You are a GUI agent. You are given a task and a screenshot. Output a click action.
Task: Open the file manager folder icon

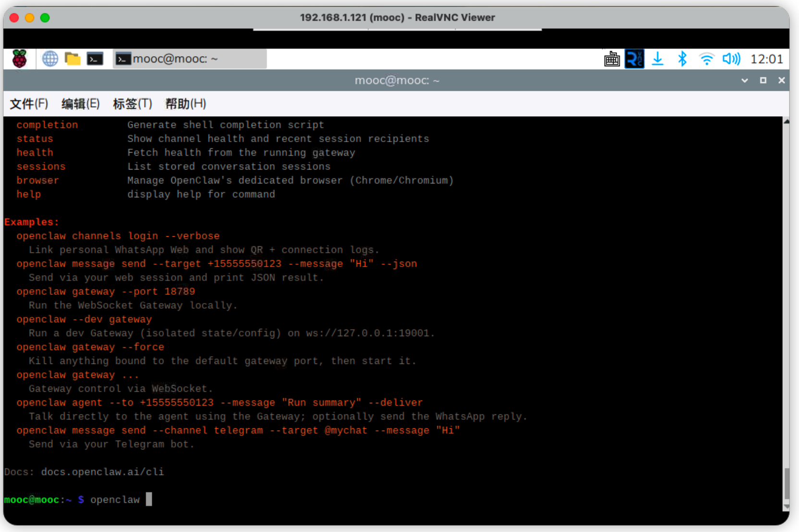(73, 59)
